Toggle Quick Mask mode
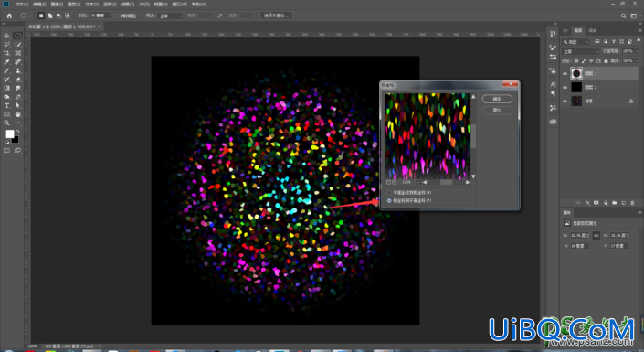Image resolution: width=644 pixels, height=352 pixels. click(6, 151)
